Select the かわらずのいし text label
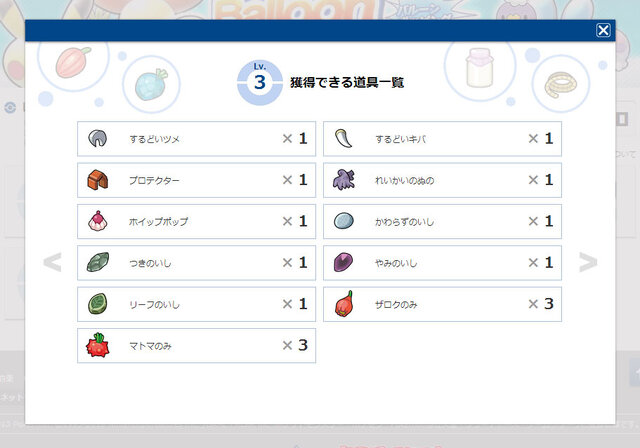Image resolution: width=640 pixels, height=448 pixels. 404,222
